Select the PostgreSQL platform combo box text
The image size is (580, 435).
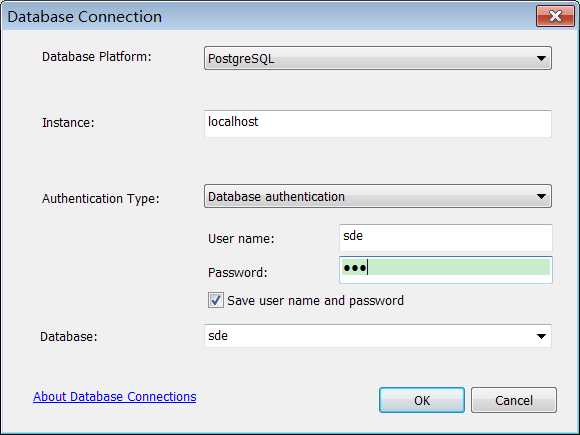click(x=241, y=58)
